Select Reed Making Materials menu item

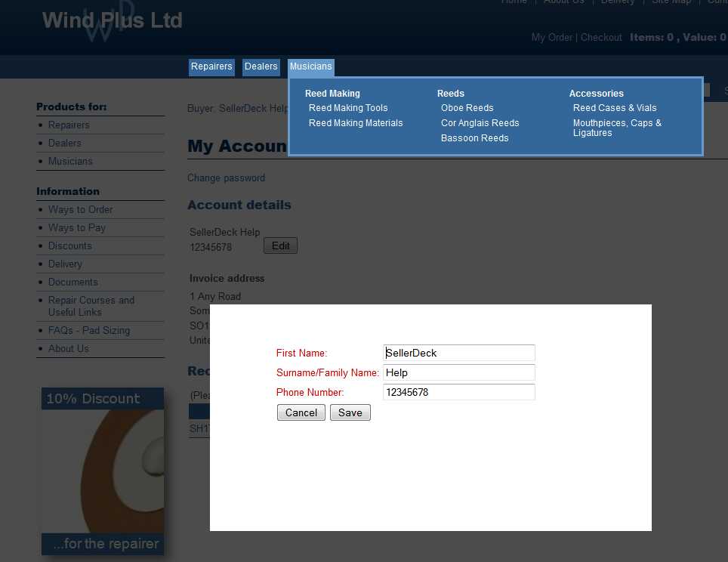coord(356,123)
